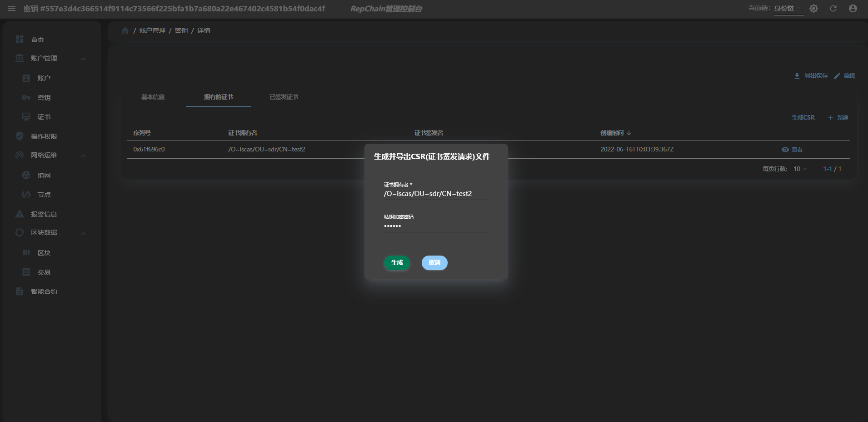Click the 账户管理 bank icon in sidebar

(x=20, y=58)
